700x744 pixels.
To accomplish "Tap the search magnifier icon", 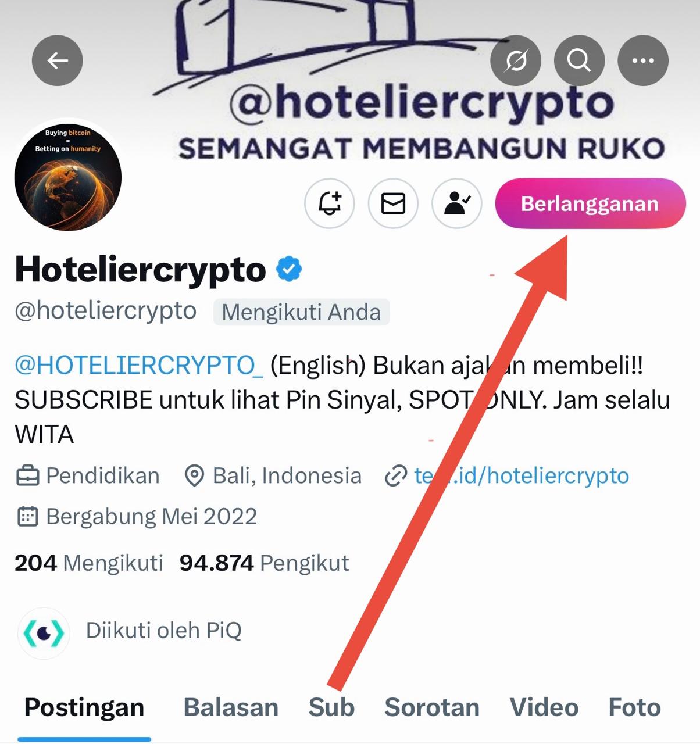I will click(579, 60).
